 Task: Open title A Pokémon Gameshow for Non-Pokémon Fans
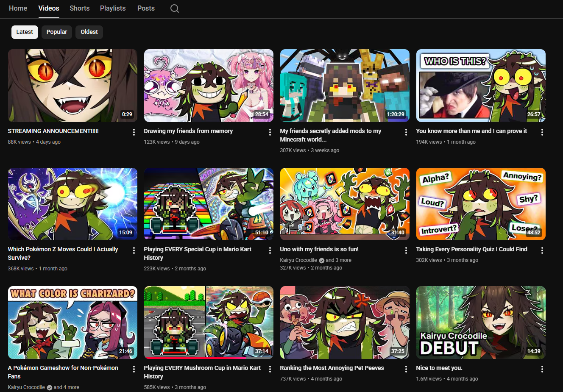[x=63, y=372]
